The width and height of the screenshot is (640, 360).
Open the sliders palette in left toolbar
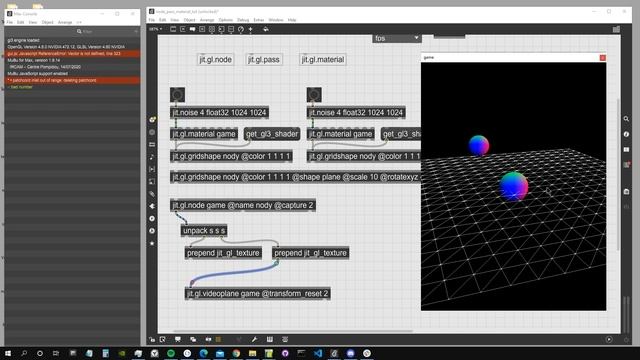[152, 144]
